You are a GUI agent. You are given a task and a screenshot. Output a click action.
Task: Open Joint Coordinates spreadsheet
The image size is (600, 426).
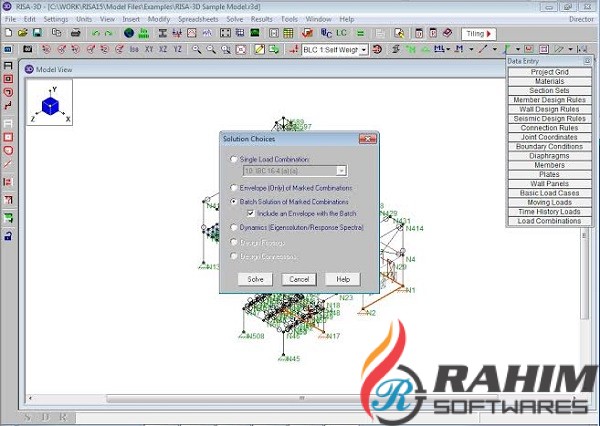coord(549,137)
